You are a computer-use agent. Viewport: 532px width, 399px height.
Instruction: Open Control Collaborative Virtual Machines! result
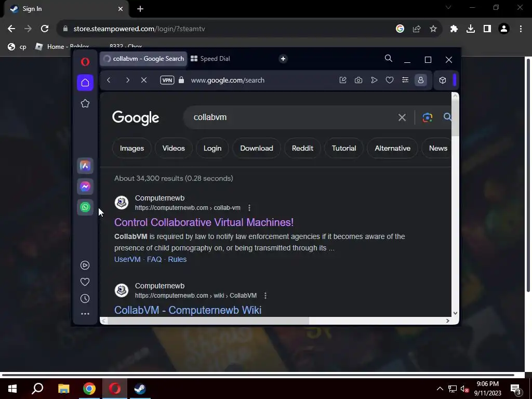pyautogui.click(x=204, y=222)
